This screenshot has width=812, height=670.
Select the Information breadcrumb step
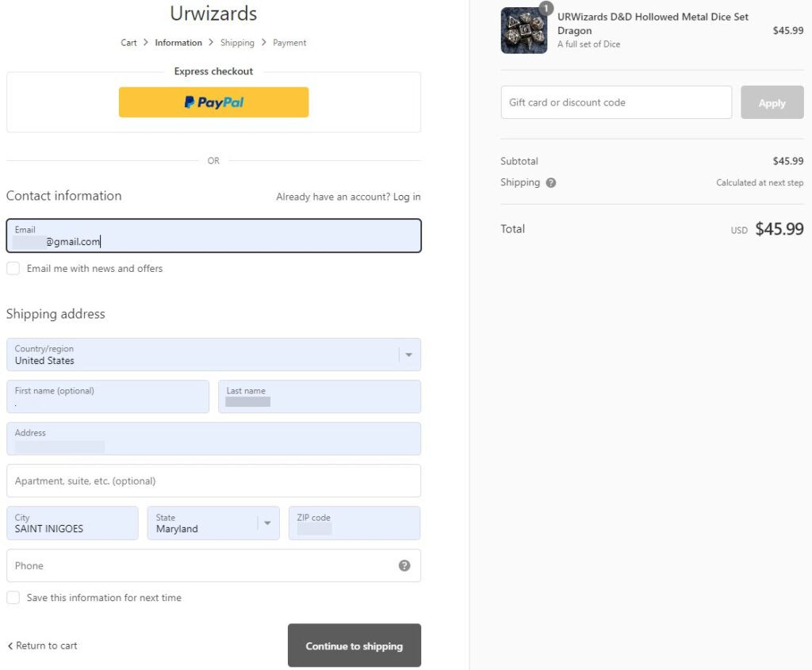tap(178, 43)
